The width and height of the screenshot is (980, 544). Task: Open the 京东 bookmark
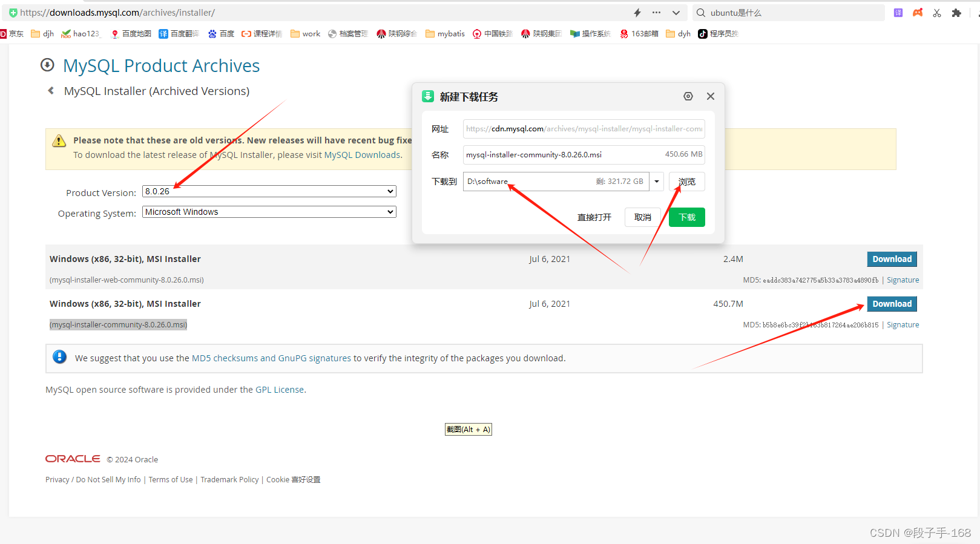[x=12, y=34]
